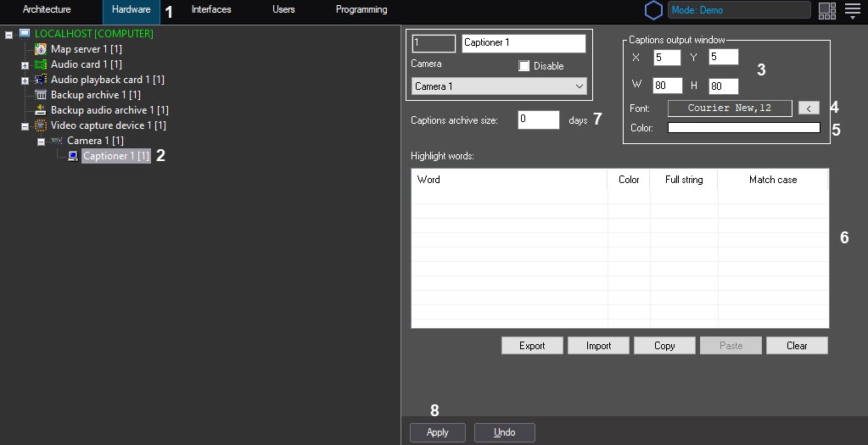Click the Camera 1 tree icon
This screenshot has width=868, height=445.
coord(57,141)
